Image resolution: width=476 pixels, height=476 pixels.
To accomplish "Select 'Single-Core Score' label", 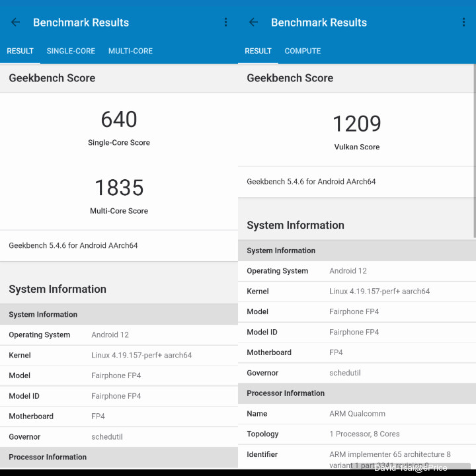I will 119,143.
